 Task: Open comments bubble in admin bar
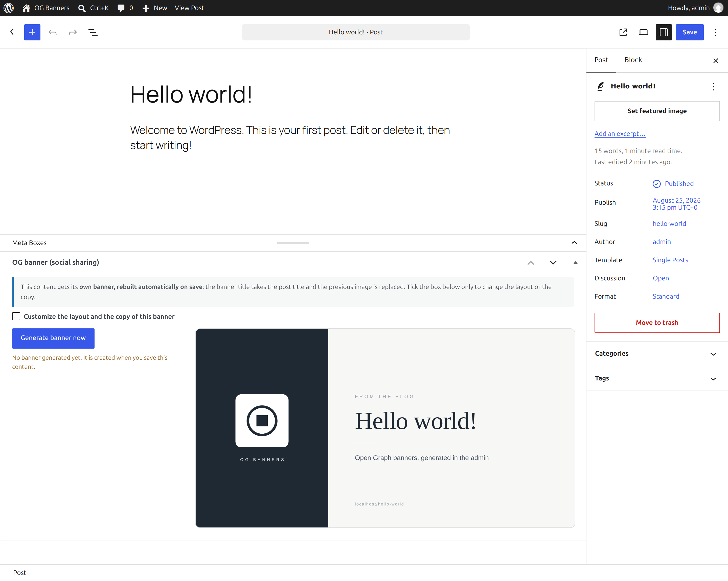click(x=125, y=8)
